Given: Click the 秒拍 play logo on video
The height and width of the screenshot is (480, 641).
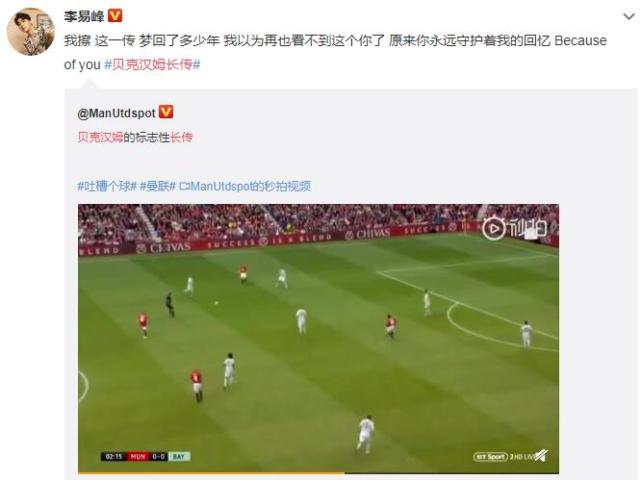Looking at the screenshot, I should point(514,228).
